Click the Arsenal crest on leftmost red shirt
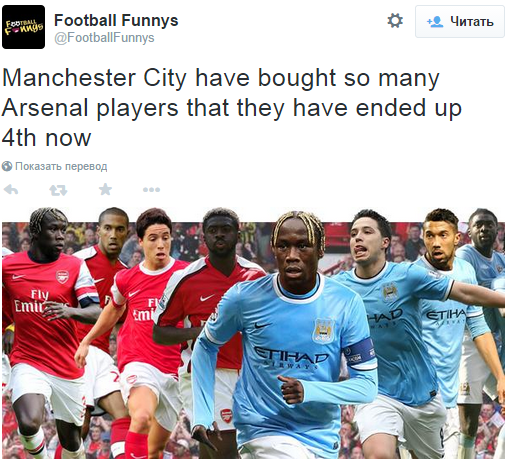 [62, 276]
